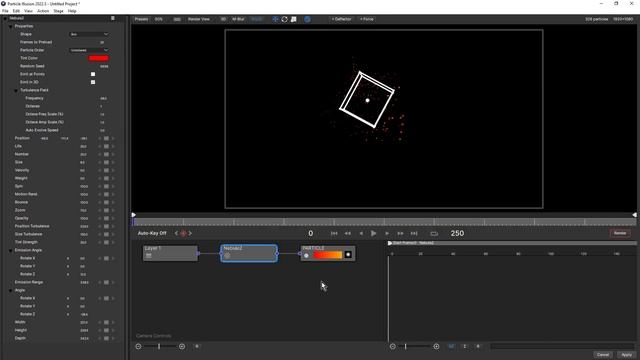
Task: Select the move/position tool icon in viewport toolbar
Action: 276,19
